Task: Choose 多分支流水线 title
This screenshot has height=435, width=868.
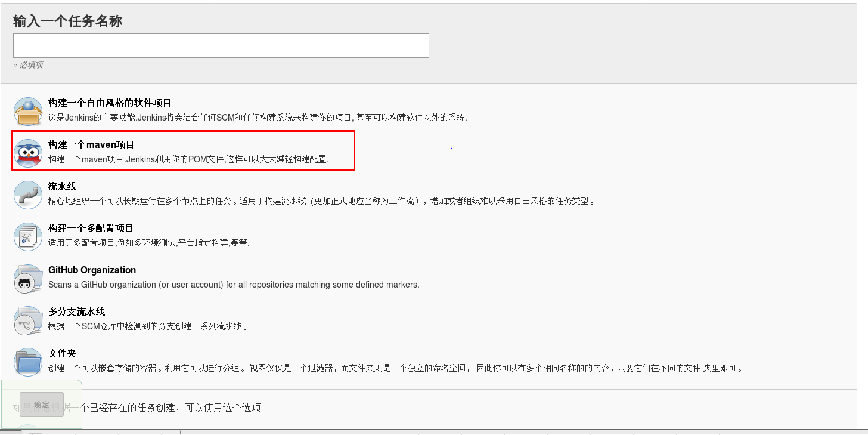Action: tap(77, 312)
